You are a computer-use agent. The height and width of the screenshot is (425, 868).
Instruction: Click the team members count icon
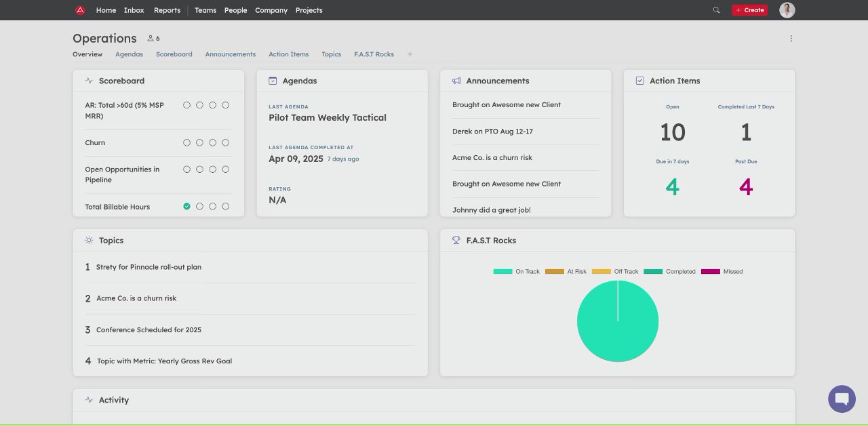(151, 39)
